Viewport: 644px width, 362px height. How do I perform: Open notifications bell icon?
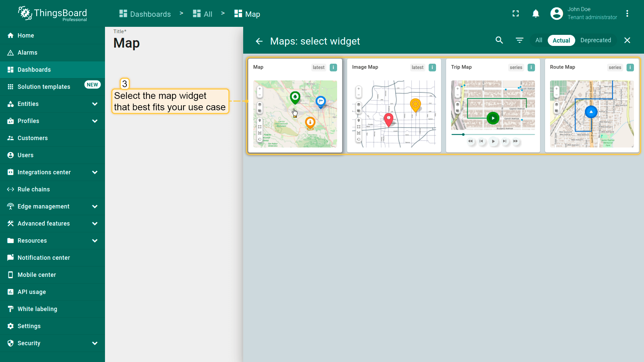536,14
